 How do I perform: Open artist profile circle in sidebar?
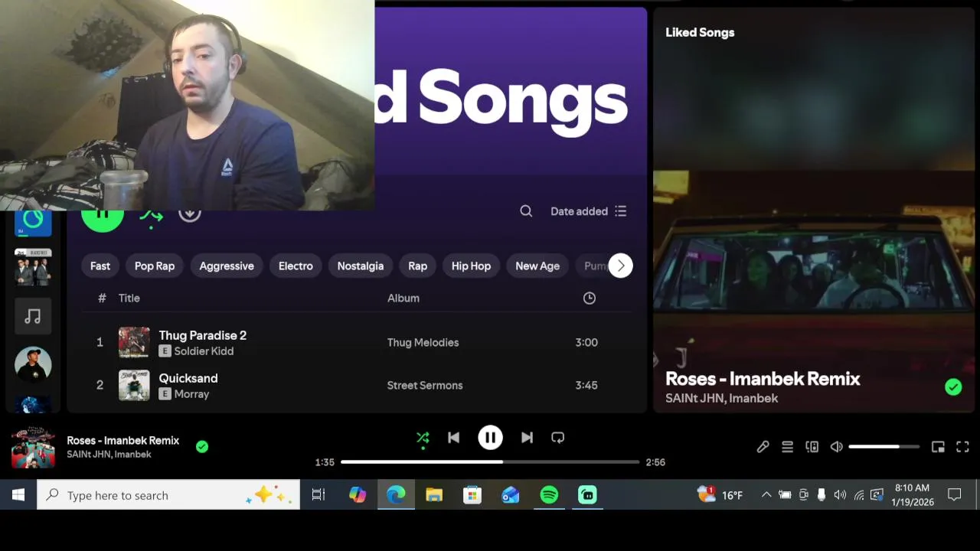click(33, 365)
